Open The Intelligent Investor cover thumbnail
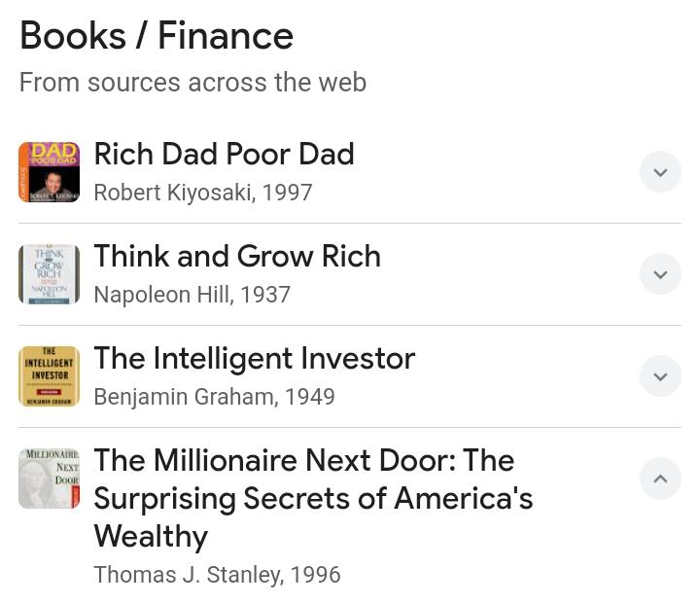 click(x=50, y=376)
